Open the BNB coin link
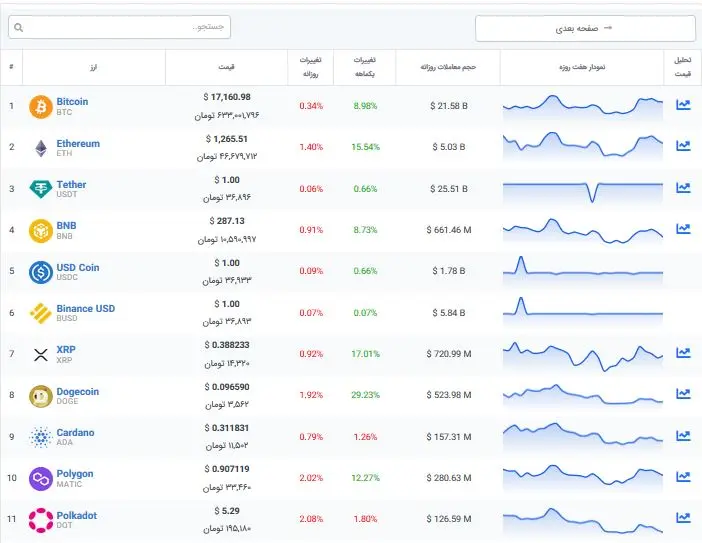The height and width of the screenshot is (543, 702). (x=66, y=226)
